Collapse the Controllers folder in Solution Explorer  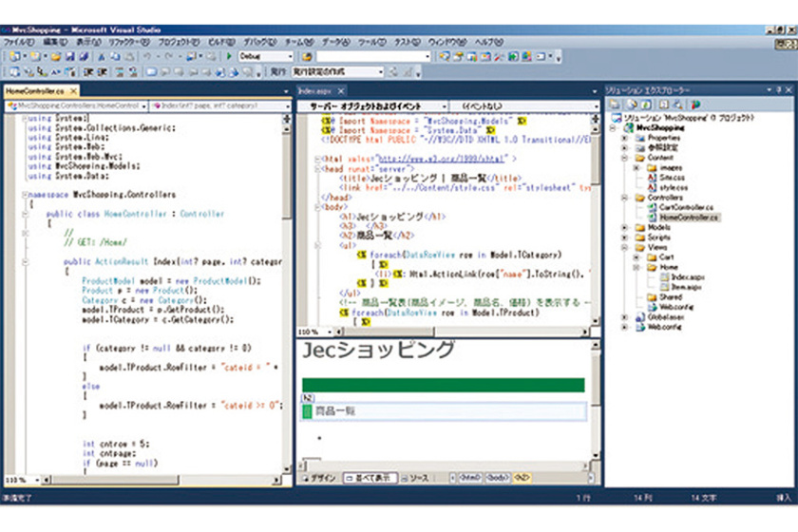625,198
